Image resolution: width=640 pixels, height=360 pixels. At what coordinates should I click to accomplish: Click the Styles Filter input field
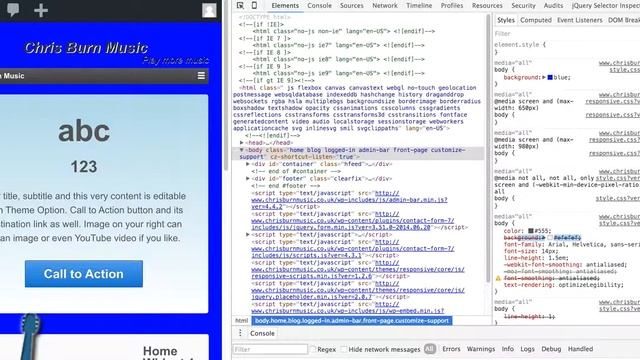pyautogui.click(x=567, y=33)
